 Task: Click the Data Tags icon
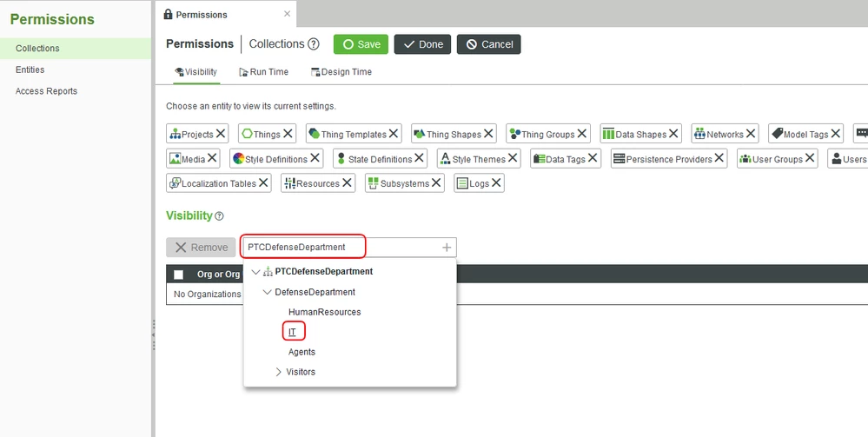point(540,159)
